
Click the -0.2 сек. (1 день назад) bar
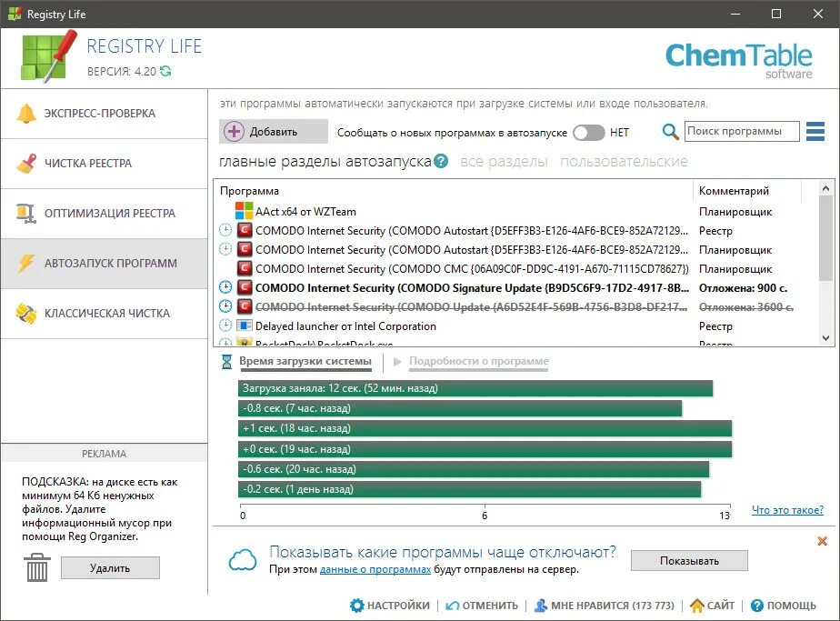click(470, 488)
